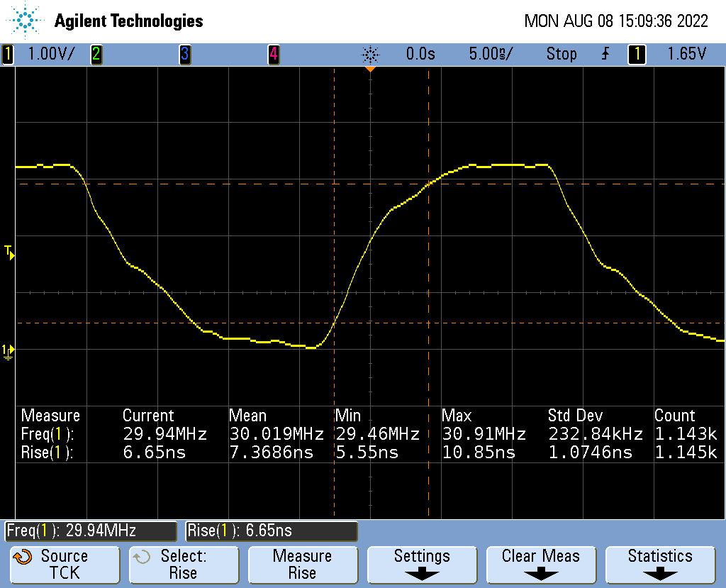Expand the Clear Meas softkey menu
Viewport: 726px width, 588px height.
pos(540,564)
